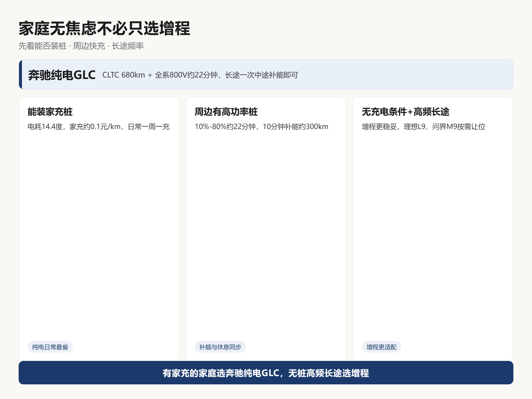Click the 周边有高功率桩 card heading
Image resolution: width=532 pixels, height=399 pixels.
click(x=226, y=112)
